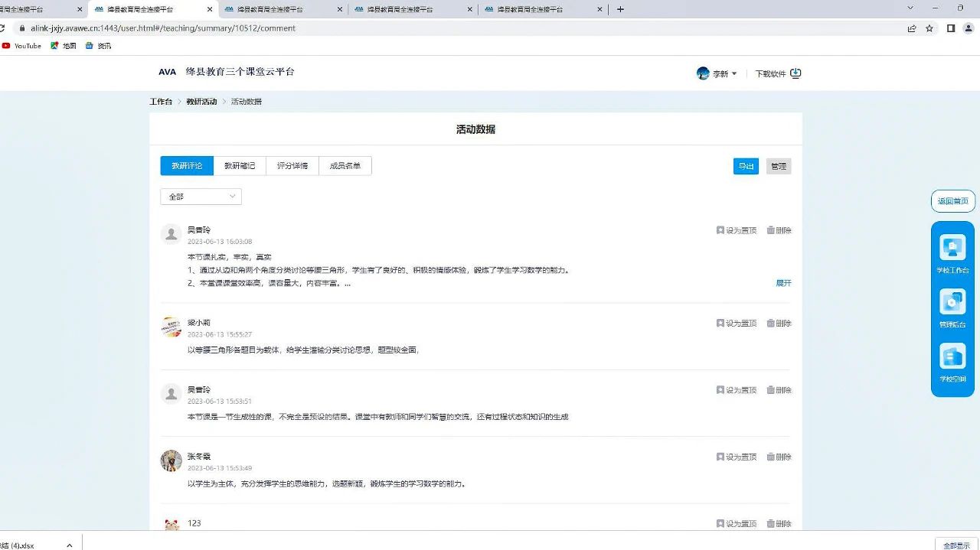Pin 张冬霞's comment to top
This screenshot has height=550, width=980.
coord(737,457)
